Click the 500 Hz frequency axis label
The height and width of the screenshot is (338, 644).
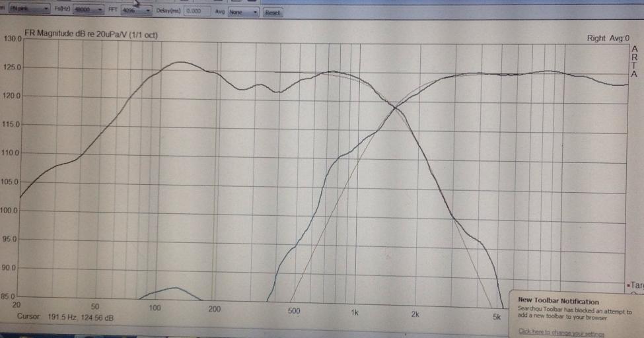[x=294, y=311]
